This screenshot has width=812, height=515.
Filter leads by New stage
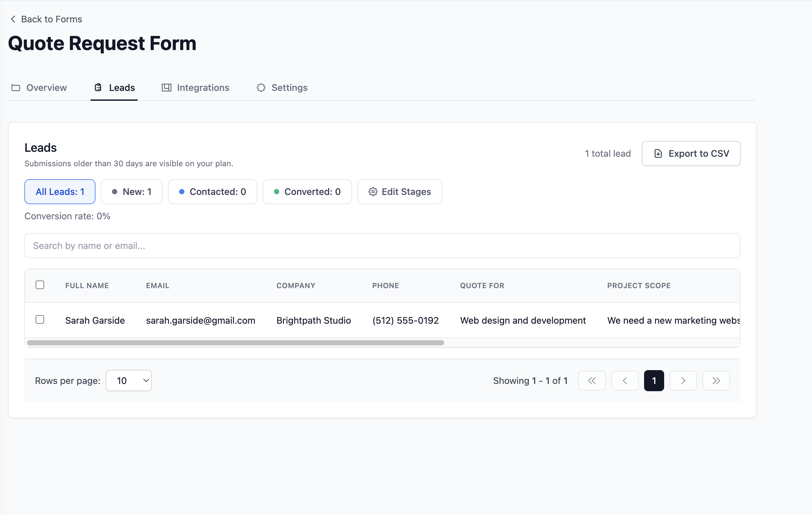131,192
